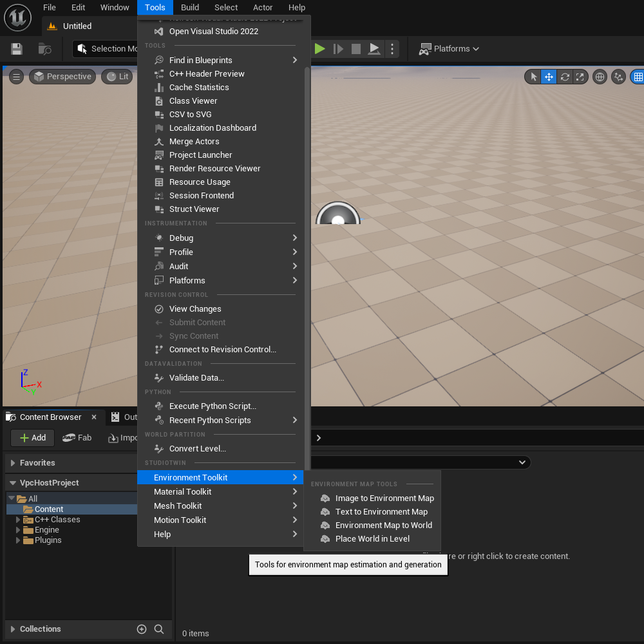The height and width of the screenshot is (644, 644).
Task: Expand the Favorites section
Action: pos(13,463)
